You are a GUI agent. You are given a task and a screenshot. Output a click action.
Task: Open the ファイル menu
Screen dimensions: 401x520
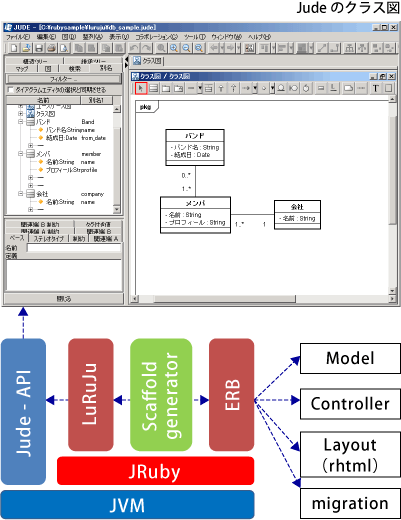(x=18, y=37)
